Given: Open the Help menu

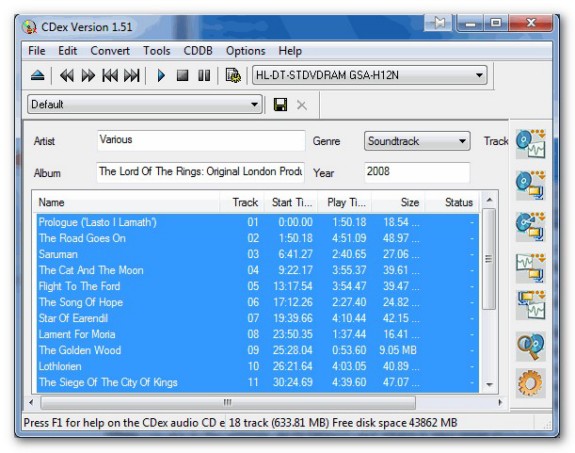Looking at the screenshot, I should coord(290,51).
